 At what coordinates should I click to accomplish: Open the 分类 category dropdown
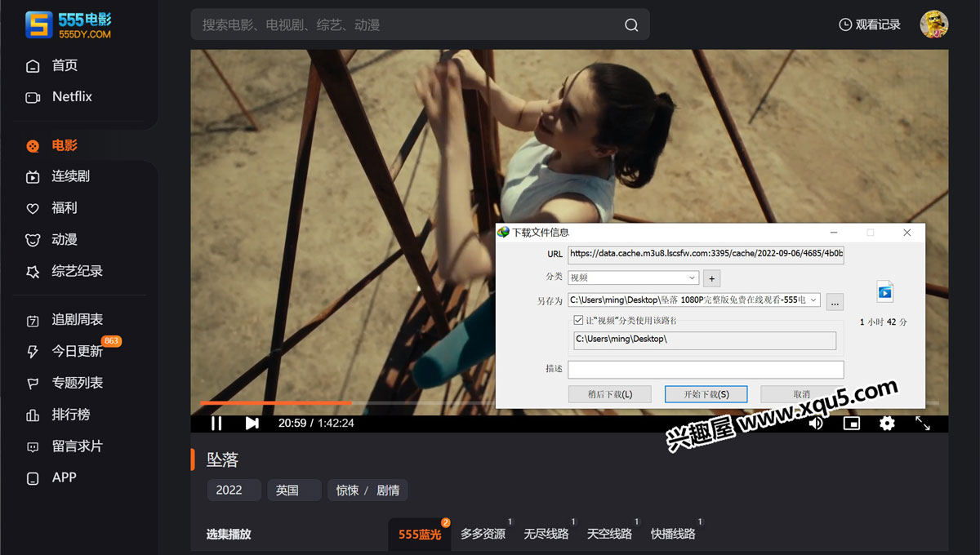point(633,277)
